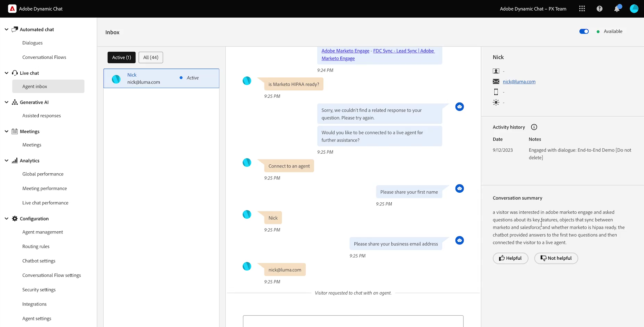Open Routing rules
The height and width of the screenshot is (327, 644).
(36, 247)
